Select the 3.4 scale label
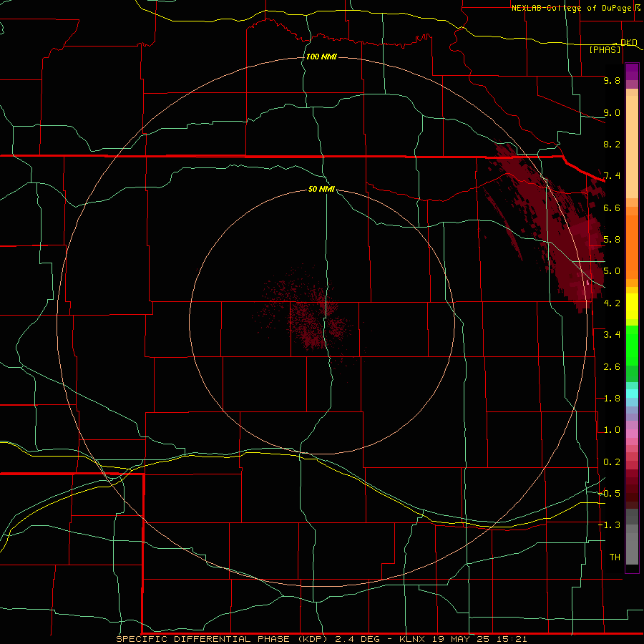This screenshot has height=644, width=644. [x=612, y=335]
